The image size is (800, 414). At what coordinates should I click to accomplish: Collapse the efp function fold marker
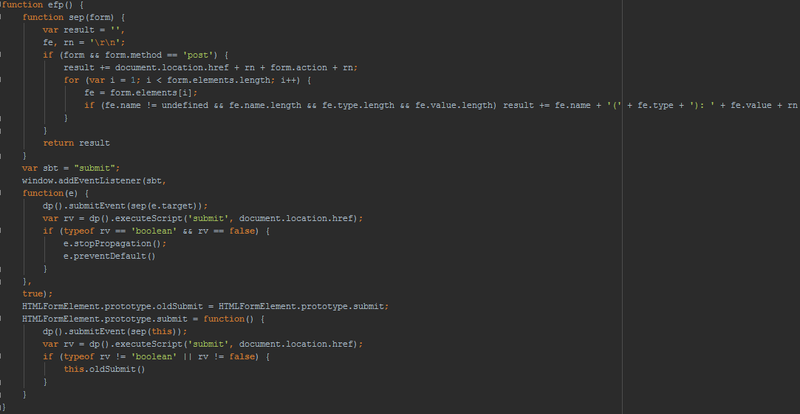(2, 5)
